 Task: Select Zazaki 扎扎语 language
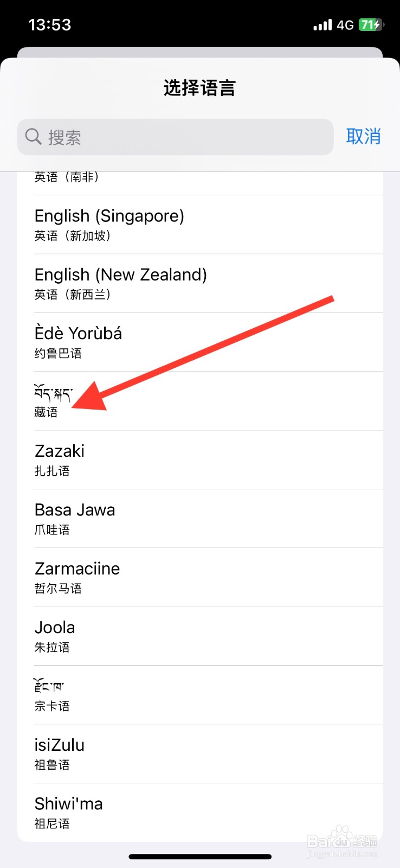pyautogui.click(x=200, y=460)
